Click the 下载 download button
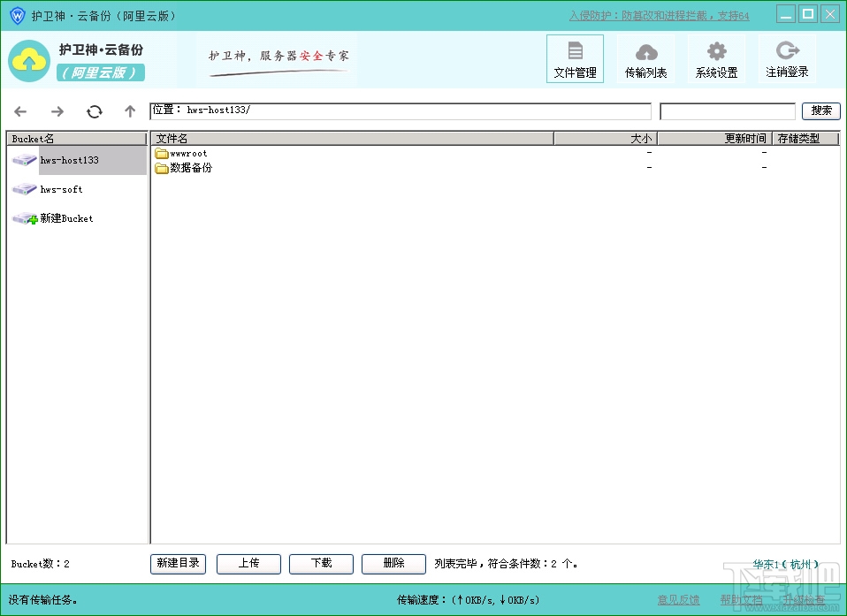The image size is (847, 616). (x=321, y=564)
